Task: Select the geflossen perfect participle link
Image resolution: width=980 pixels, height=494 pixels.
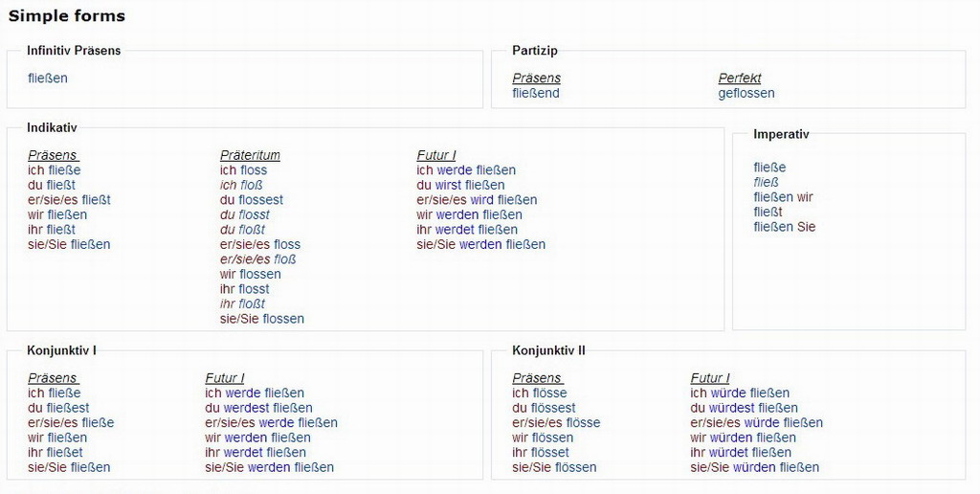Action: (x=746, y=93)
